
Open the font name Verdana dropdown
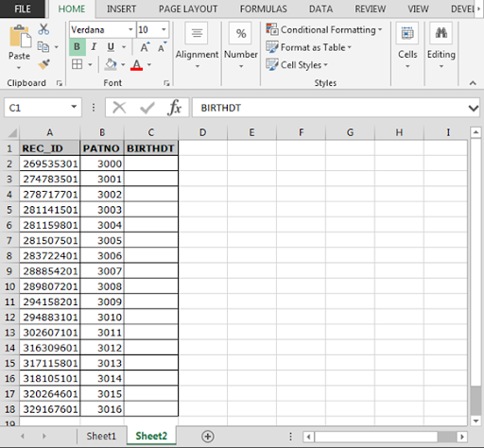click(130, 29)
